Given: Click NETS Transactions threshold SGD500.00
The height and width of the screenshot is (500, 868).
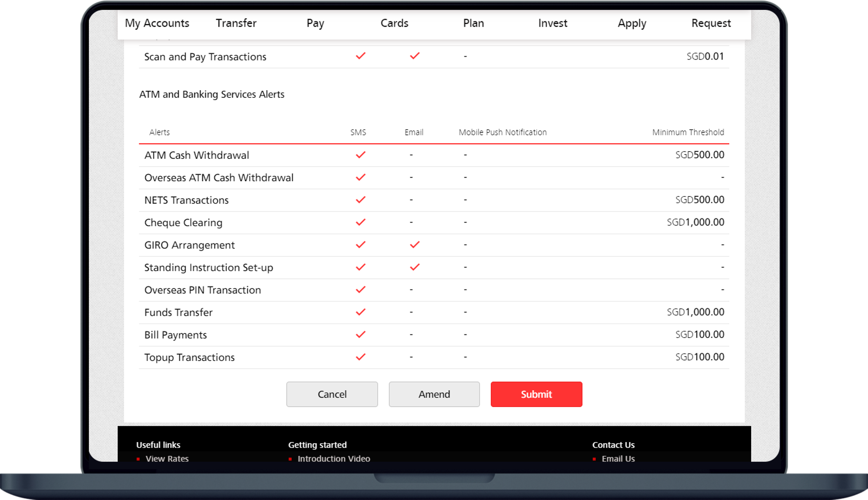Looking at the screenshot, I should tap(700, 200).
